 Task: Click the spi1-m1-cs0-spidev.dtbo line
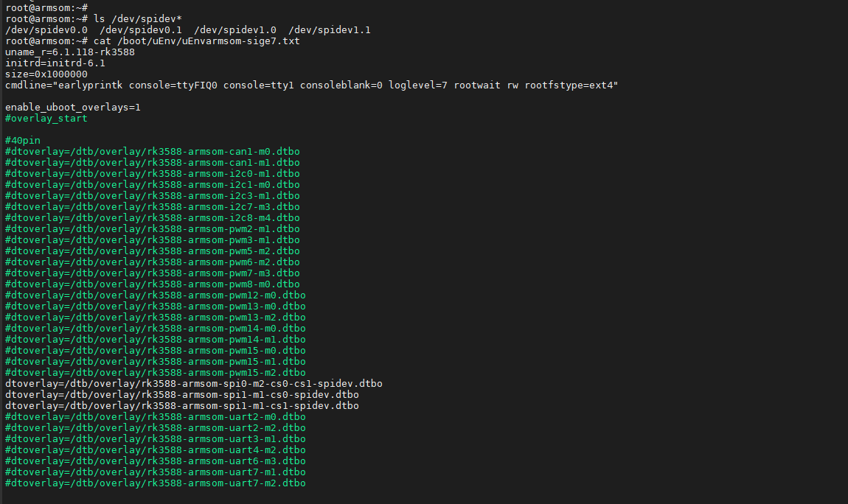pyautogui.click(x=182, y=395)
